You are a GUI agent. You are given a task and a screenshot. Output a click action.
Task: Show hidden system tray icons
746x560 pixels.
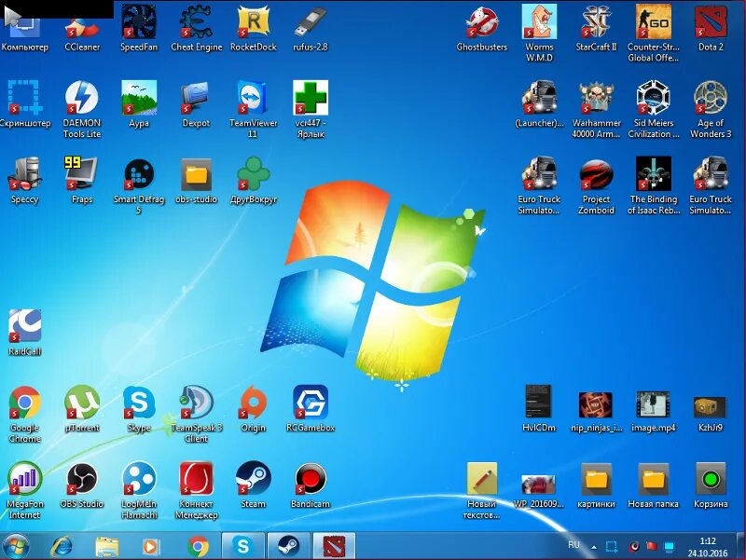(x=594, y=547)
